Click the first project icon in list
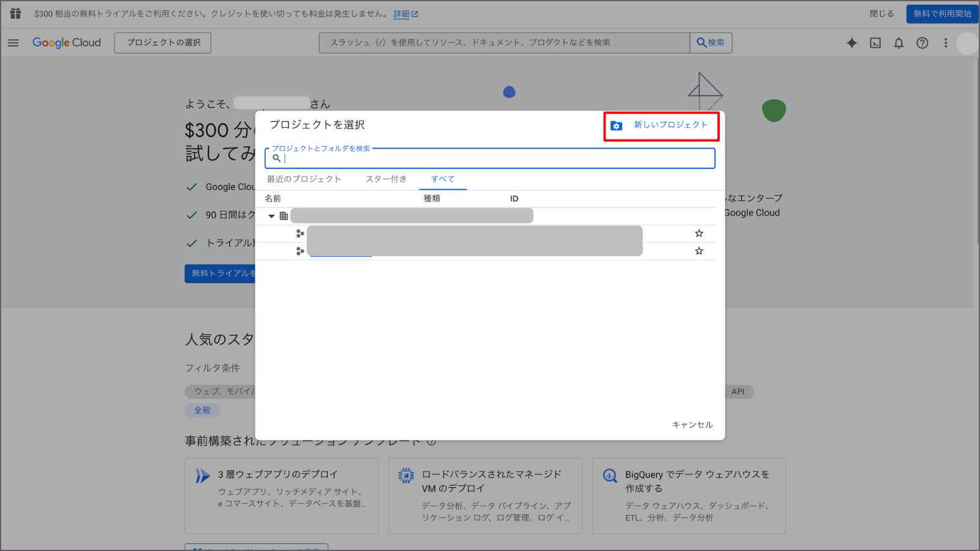This screenshot has width=980, height=551. (x=300, y=233)
